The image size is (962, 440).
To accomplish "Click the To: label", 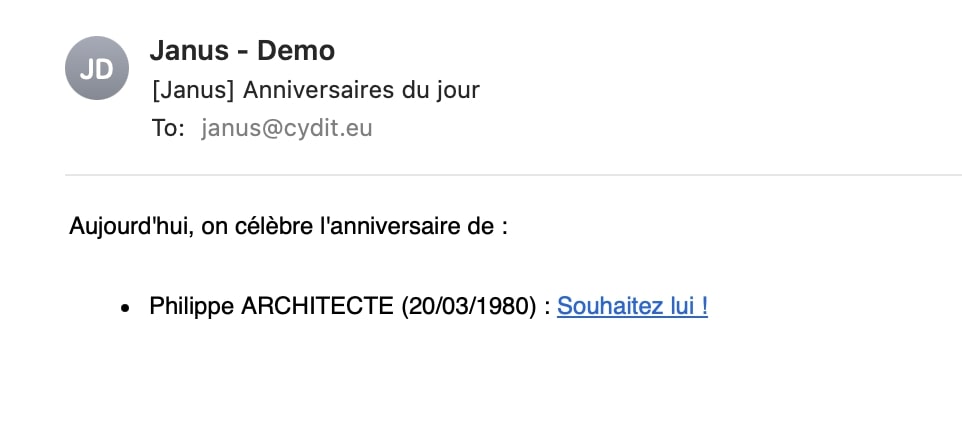I will point(169,128).
